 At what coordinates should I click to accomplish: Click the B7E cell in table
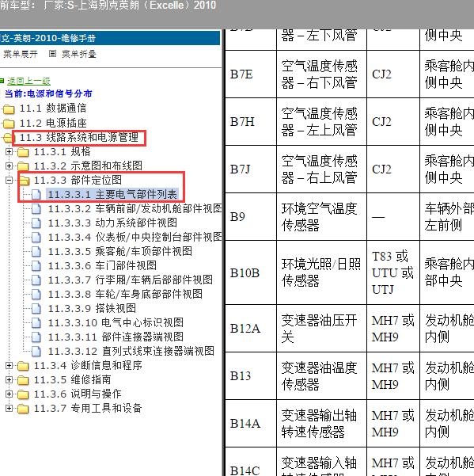pos(251,74)
